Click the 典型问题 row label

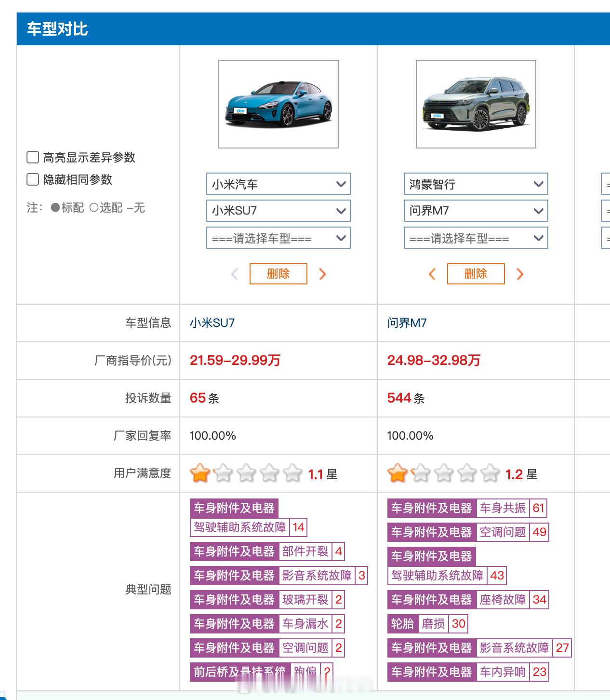coord(148,589)
